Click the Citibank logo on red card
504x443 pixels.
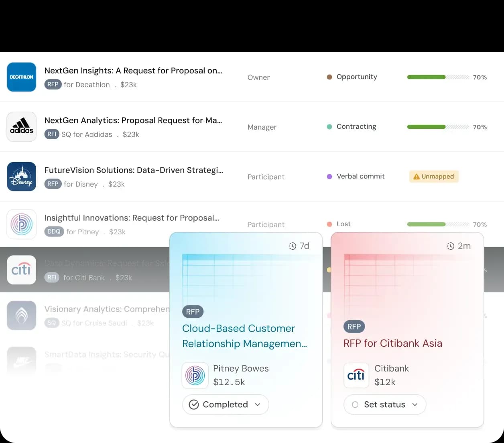[356, 375]
